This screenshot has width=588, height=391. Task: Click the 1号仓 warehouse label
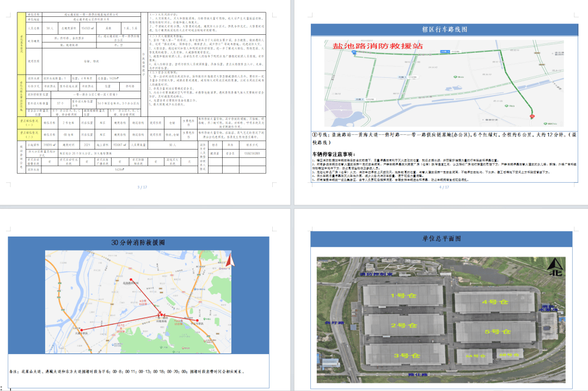tap(403, 295)
